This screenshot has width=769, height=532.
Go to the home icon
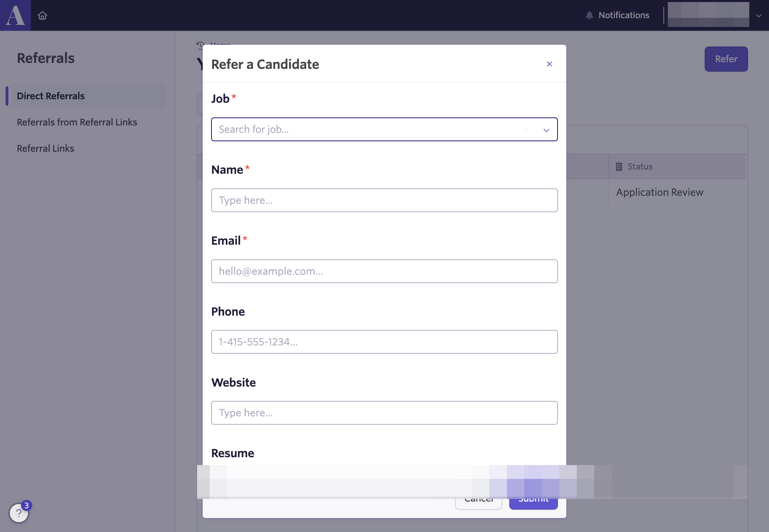(x=42, y=15)
